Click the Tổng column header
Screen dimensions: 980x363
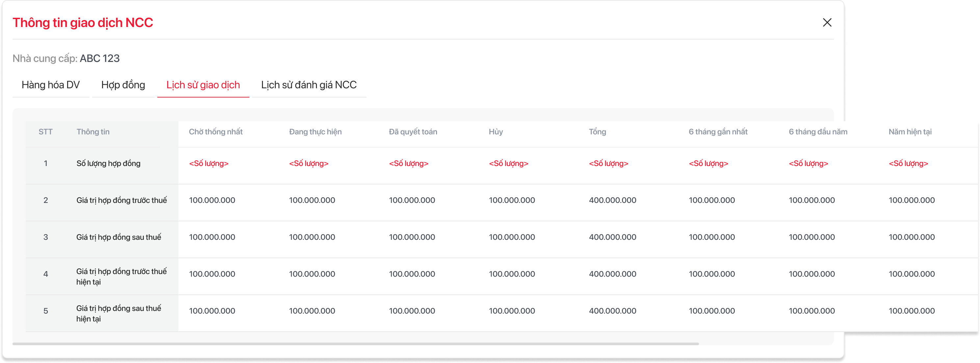[597, 132]
